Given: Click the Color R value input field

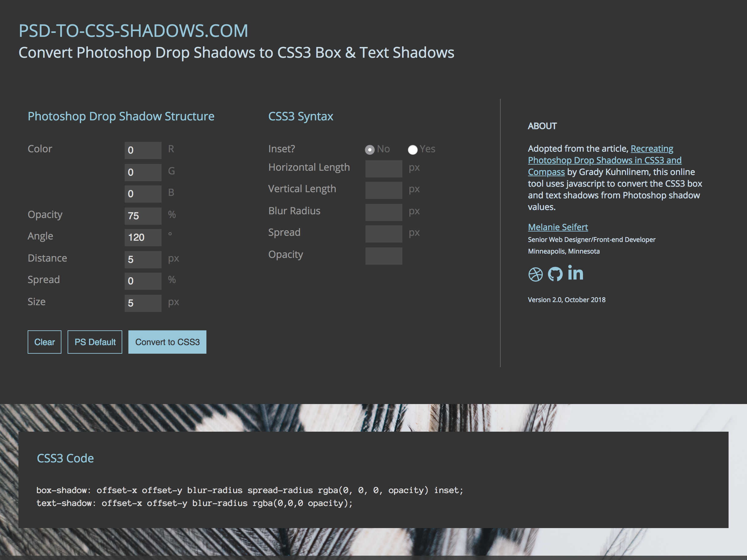Looking at the screenshot, I should coord(143,149).
